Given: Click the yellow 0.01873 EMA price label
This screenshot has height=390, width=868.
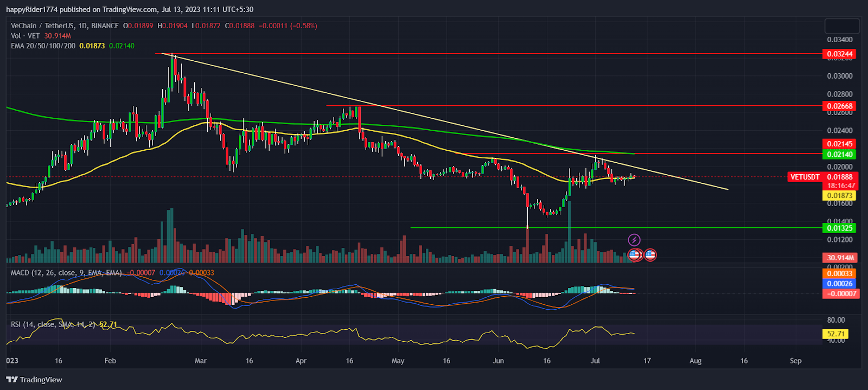Looking at the screenshot, I should [x=839, y=195].
